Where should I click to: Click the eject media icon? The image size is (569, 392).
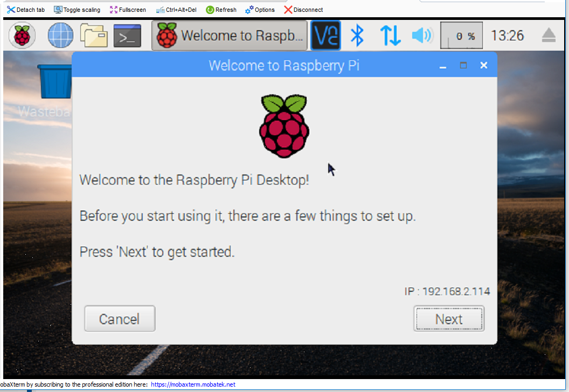549,36
